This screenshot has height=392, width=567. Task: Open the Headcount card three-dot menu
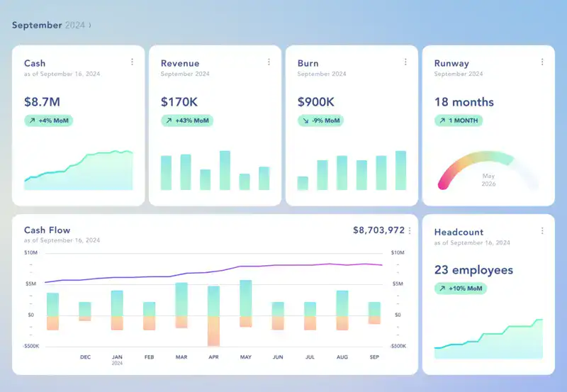542,231
